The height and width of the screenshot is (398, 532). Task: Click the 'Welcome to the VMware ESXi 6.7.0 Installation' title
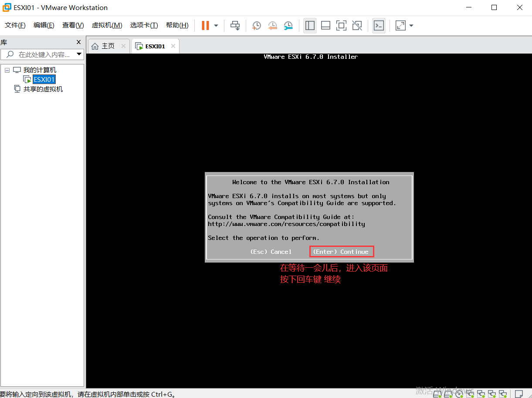(x=311, y=182)
